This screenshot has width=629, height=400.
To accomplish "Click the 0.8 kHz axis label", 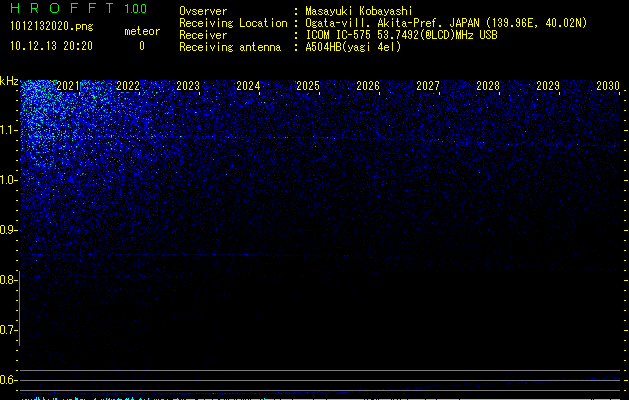I will point(8,280).
